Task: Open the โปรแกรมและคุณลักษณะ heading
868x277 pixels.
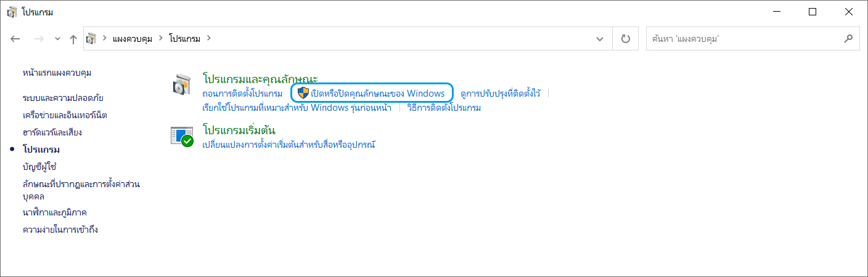Action: [x=260, y=79]
